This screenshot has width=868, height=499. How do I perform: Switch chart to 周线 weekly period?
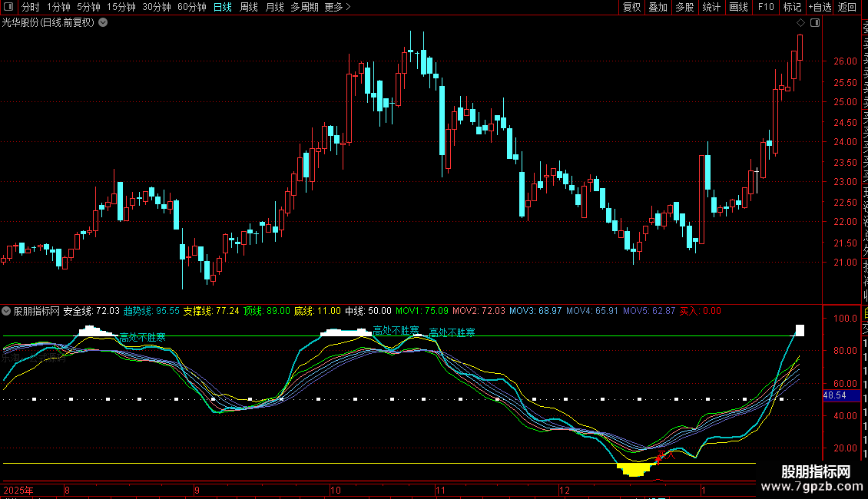click(248, 8)
